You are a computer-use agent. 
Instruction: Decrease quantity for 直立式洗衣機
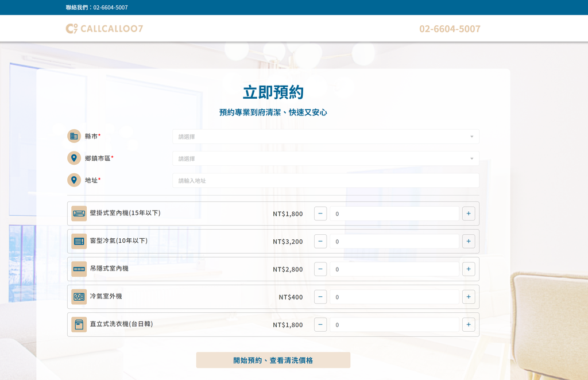click(x=320, y=324)
